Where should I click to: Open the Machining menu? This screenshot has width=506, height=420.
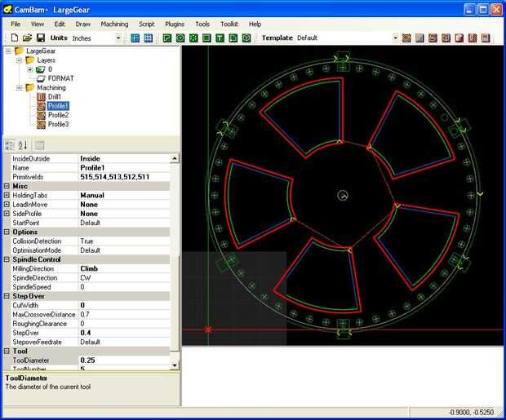coord(114,24)
